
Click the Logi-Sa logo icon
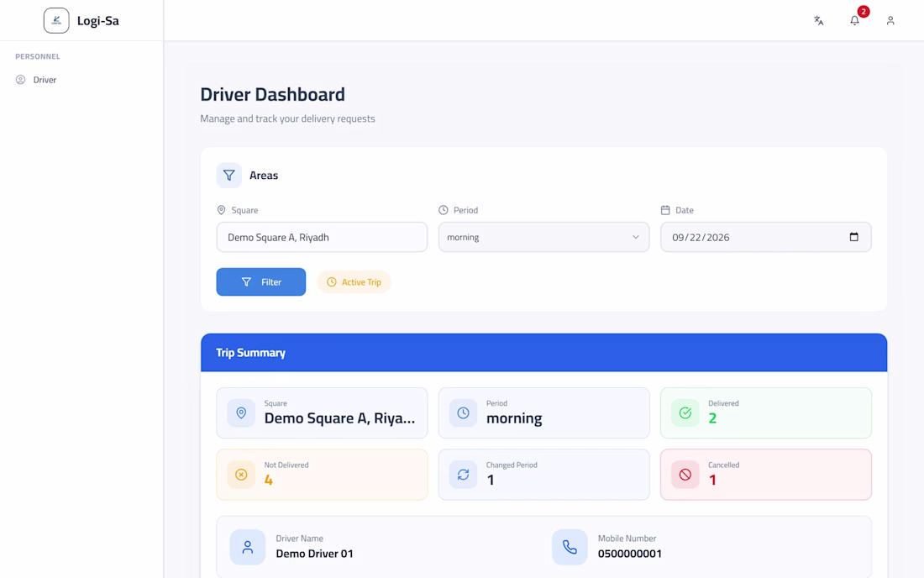56,21
